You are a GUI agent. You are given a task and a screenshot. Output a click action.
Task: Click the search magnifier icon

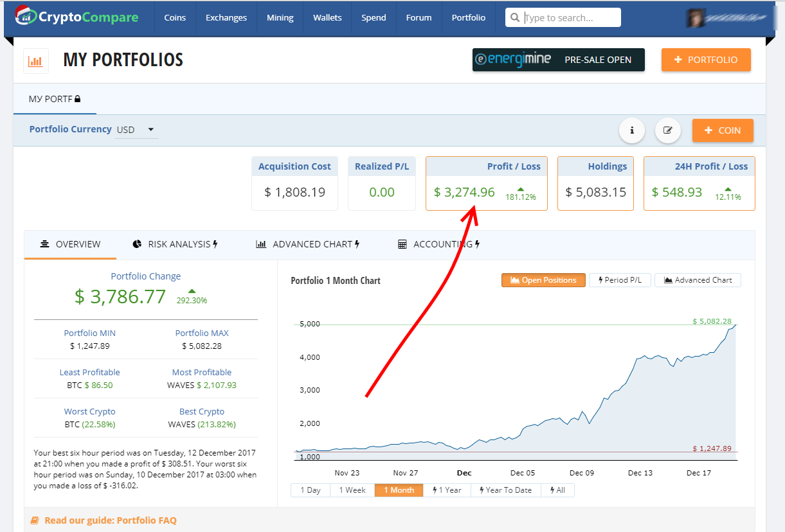(515, 18)
